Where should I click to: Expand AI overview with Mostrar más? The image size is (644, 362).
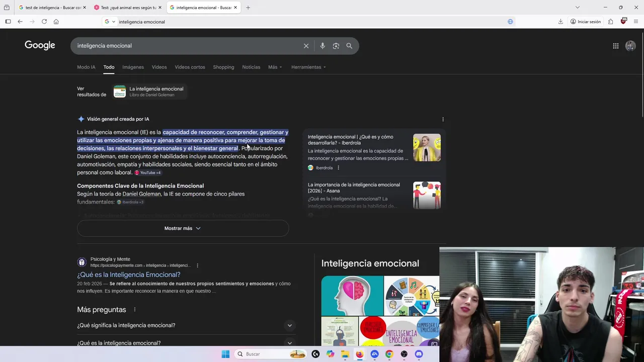[x=183, y=228]
